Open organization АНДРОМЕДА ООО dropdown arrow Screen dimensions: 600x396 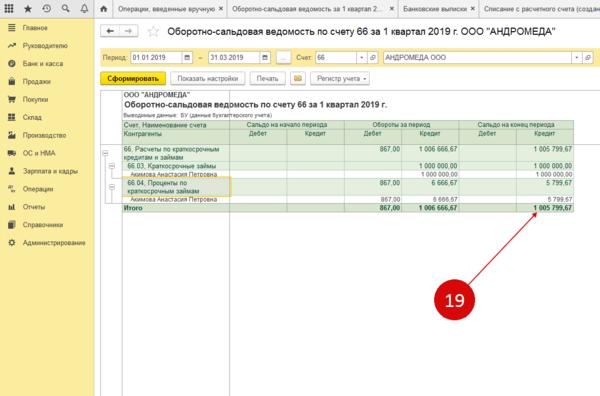[577, 58]
